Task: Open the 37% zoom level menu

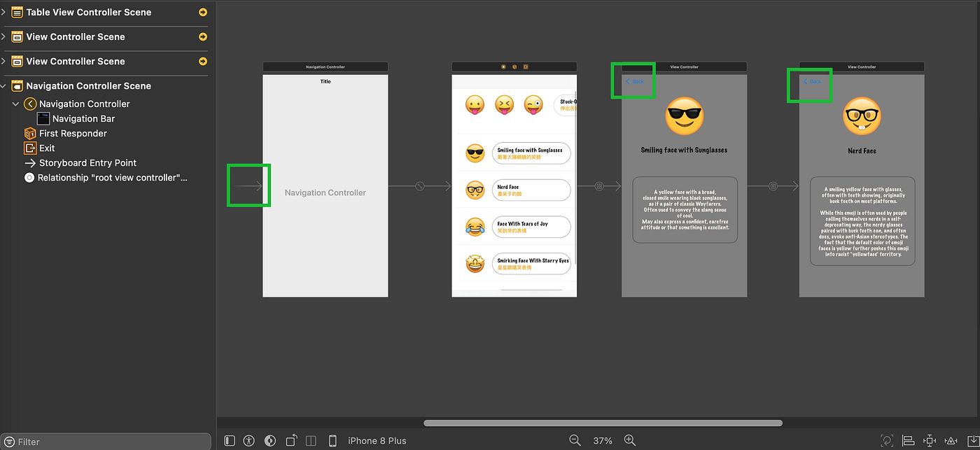Action: [603, 441]
